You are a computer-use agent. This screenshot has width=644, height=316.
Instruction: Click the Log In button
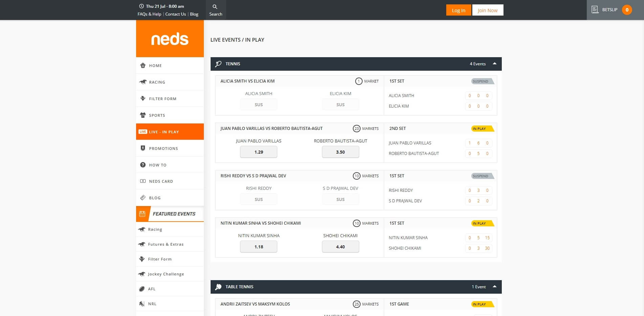coord(458,10)
